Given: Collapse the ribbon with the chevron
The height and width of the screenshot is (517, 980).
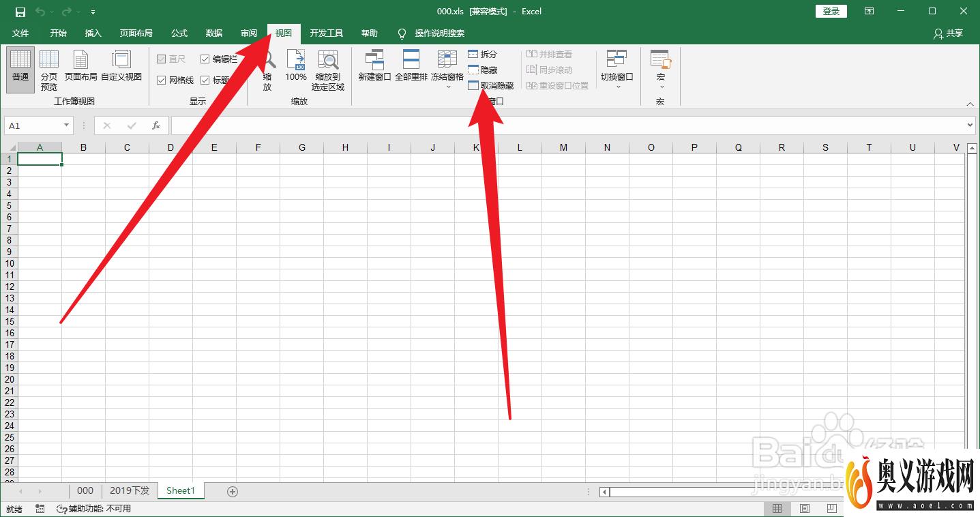Looking at the screenshot, I should (x=970, y=104).
